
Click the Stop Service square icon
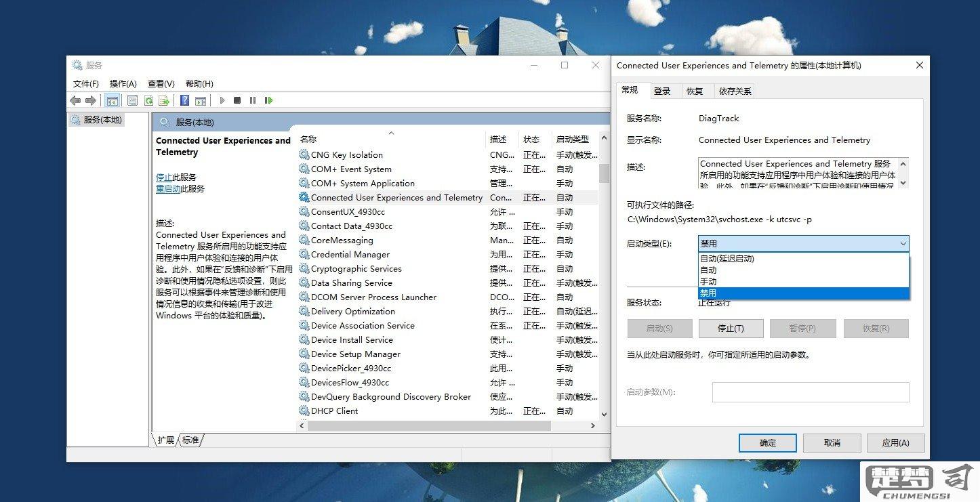point(237,100)
